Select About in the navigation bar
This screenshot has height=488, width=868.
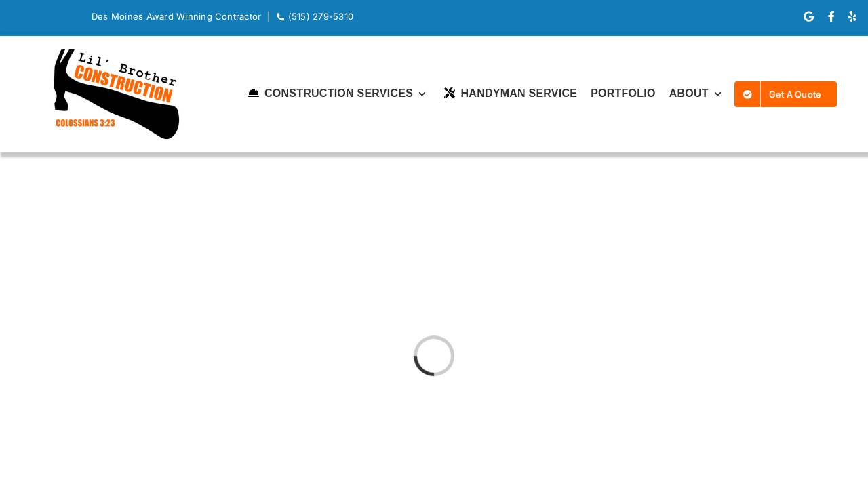[x=688, y=94]
